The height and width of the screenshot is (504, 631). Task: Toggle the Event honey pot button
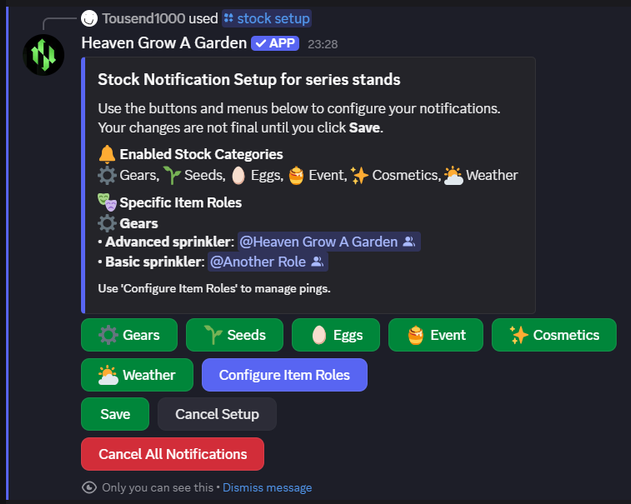(436, 335)
